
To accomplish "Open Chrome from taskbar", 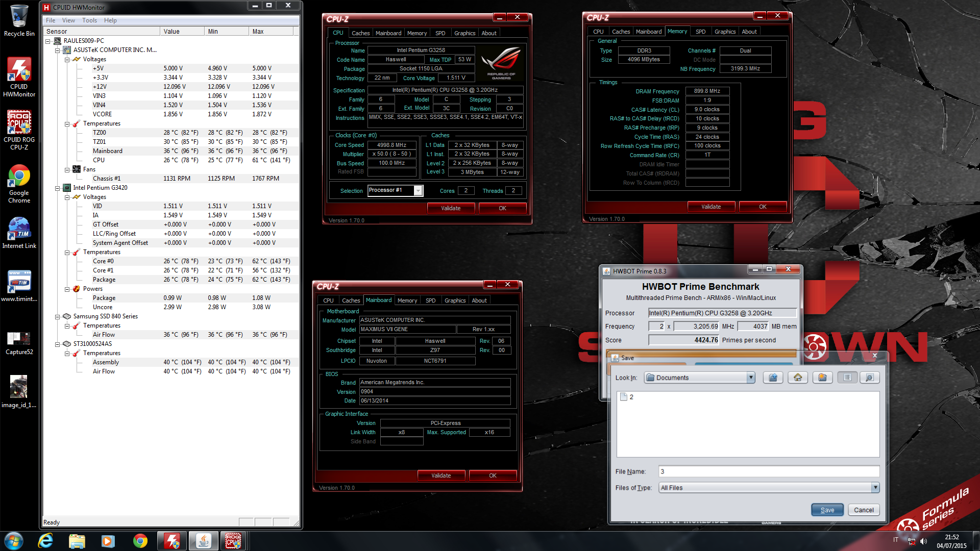I will click(x=140, y=541).
